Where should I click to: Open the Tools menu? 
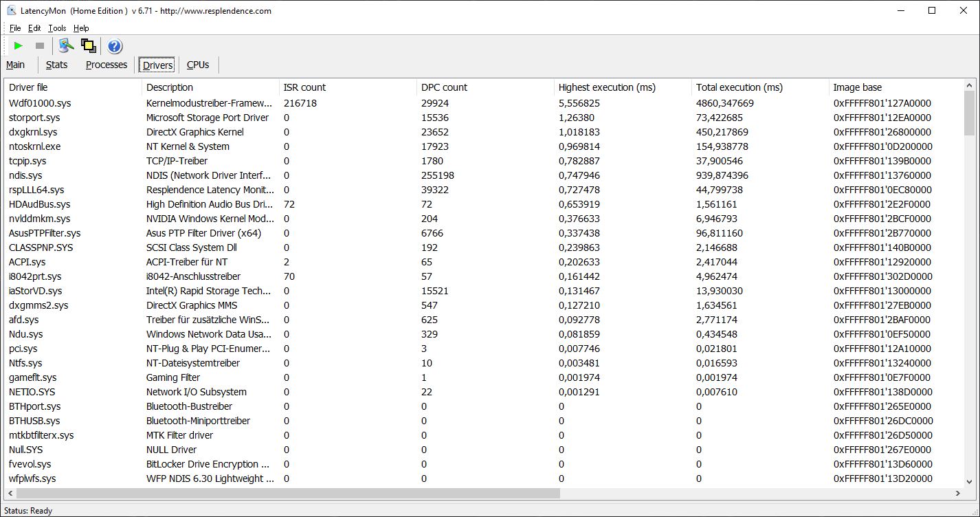[57, 28]
